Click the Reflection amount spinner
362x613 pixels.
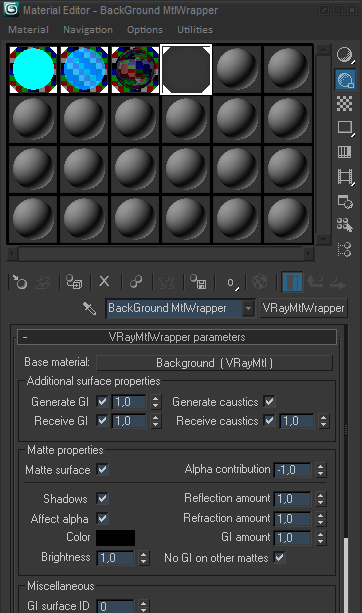(321, 498)
